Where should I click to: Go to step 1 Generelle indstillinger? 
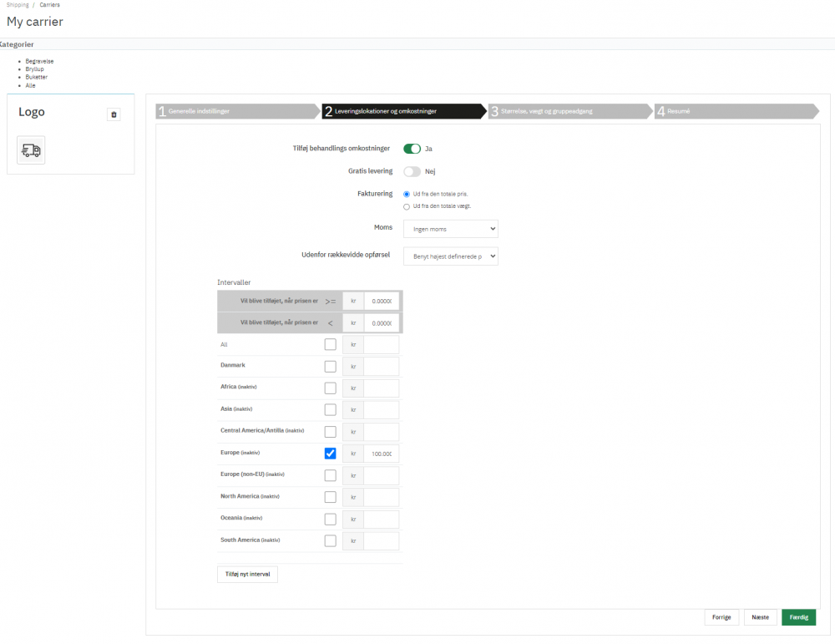point(237,111)
